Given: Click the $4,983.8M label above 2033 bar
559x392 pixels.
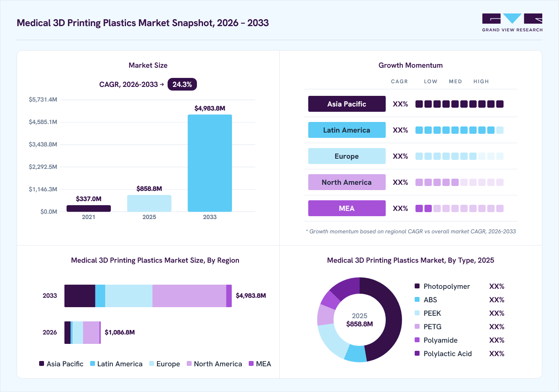Looking at the screenshot, I should (x=210, y=108).
